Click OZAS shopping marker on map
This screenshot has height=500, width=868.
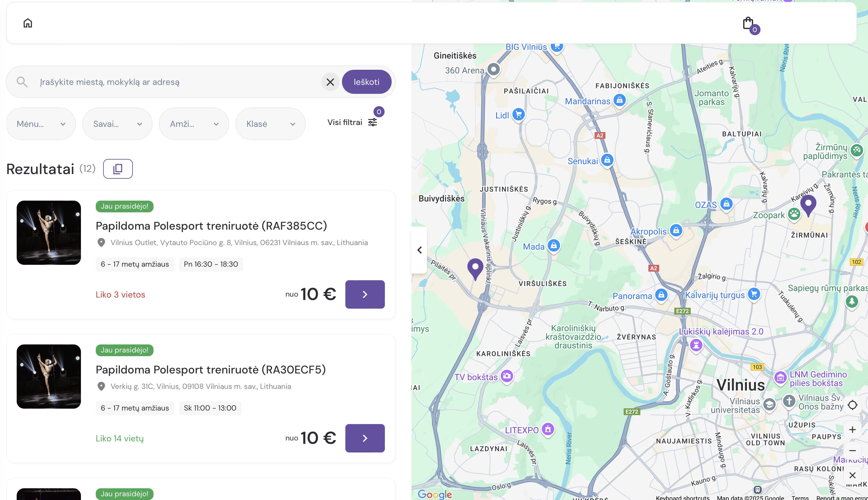click(726, 204)
